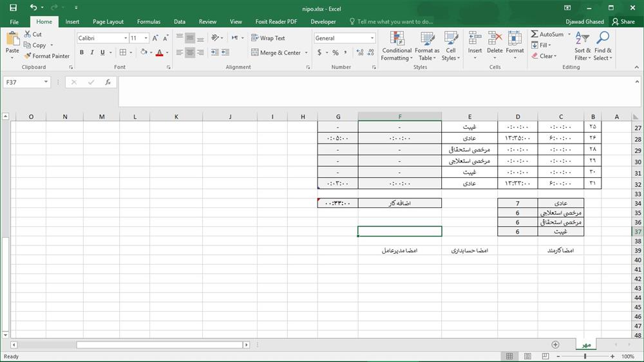The image size is (644, 362).
Task: Switch to the Page Layout tab
Action: tap(108, 21)
